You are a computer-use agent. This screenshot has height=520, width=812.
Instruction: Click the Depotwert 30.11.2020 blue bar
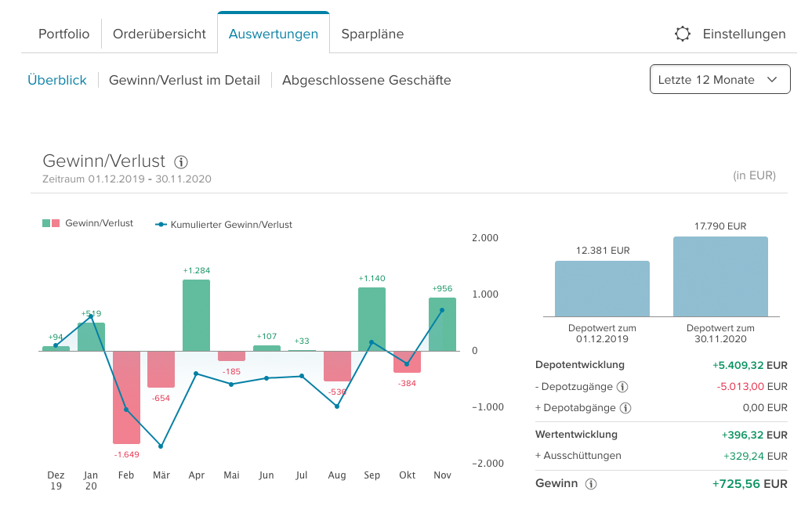[x=720, y=276]
